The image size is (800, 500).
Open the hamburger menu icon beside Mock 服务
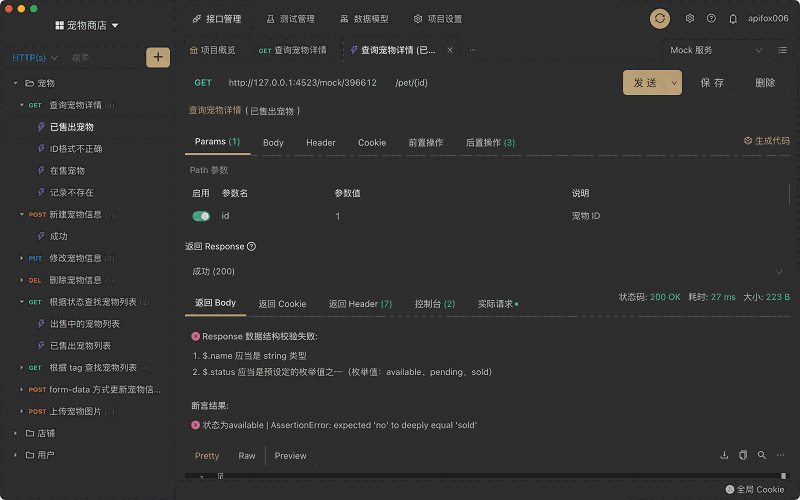[x=782, y=50]
